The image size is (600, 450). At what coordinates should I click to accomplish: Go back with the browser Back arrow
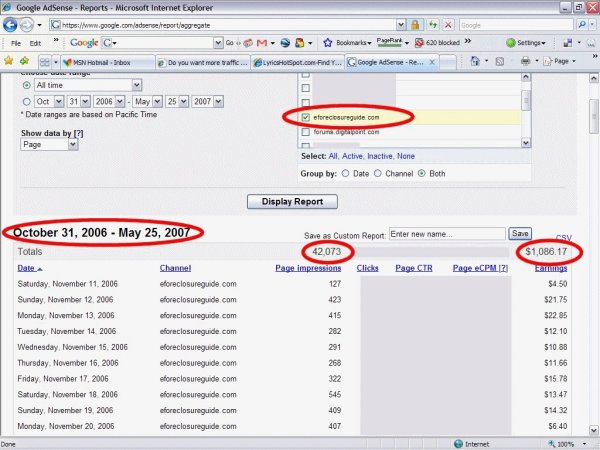point(10,25)
